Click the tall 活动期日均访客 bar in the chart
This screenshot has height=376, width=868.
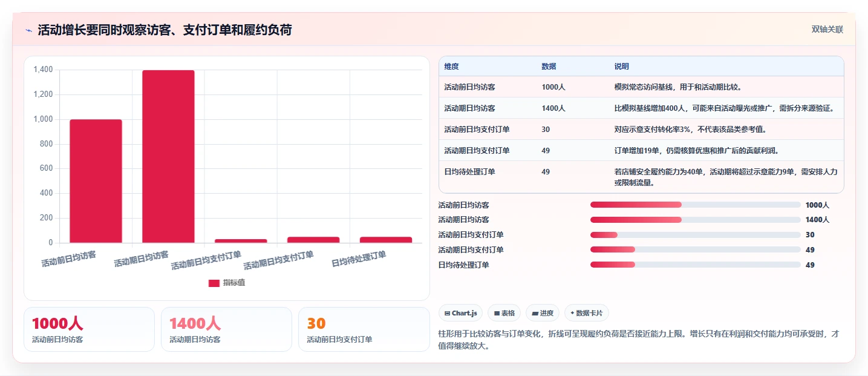(x=168, y=156)
